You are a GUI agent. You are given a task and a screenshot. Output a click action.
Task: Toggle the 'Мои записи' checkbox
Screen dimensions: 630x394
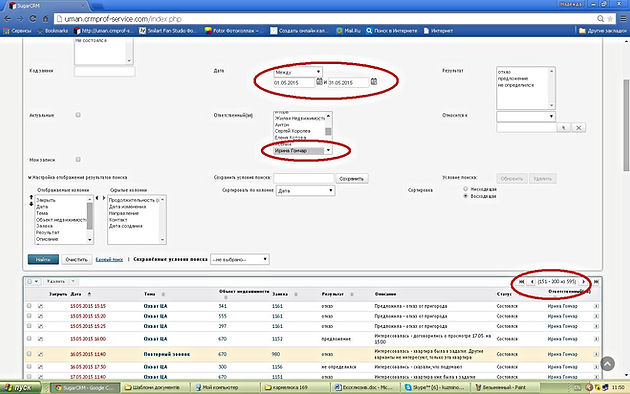(x=78, y=159)
